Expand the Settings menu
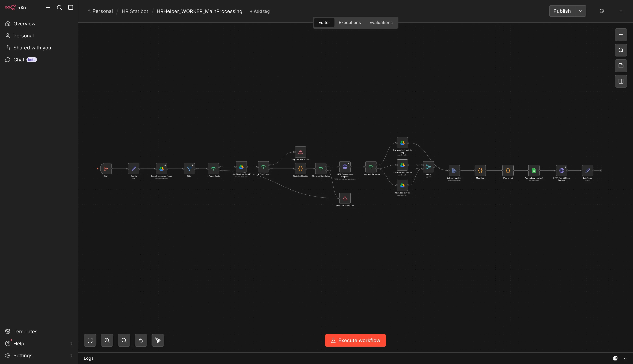633x364 pixels. pyautogui.click(x=39, y=356)
